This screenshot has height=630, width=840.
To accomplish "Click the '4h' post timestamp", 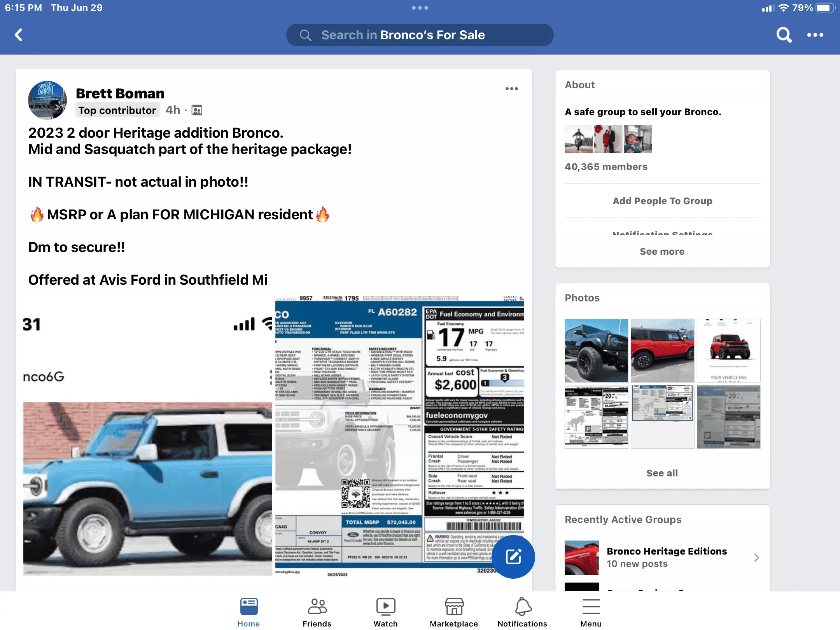I will click(173, 110).
